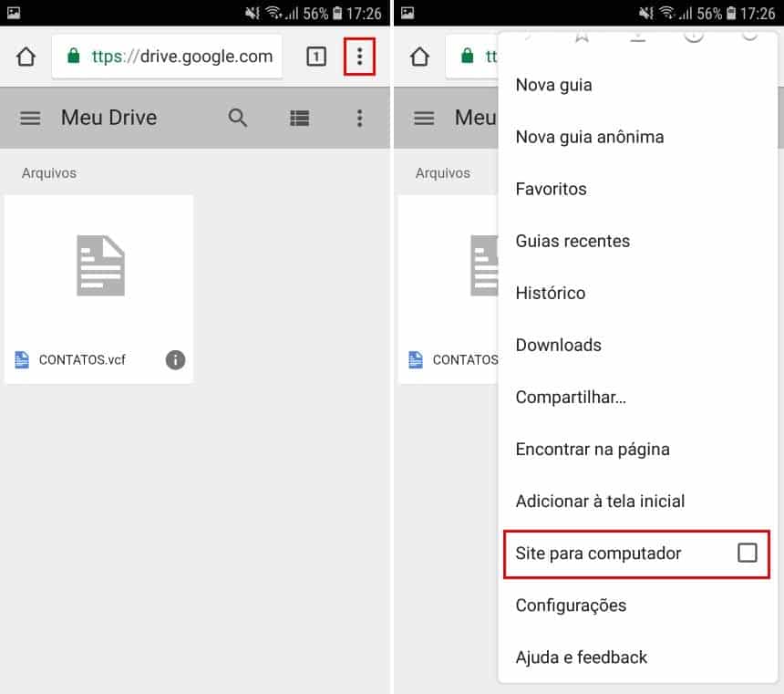Tap the battery icon in right status bar
This screenshot has width=784, height=694.
731,13
